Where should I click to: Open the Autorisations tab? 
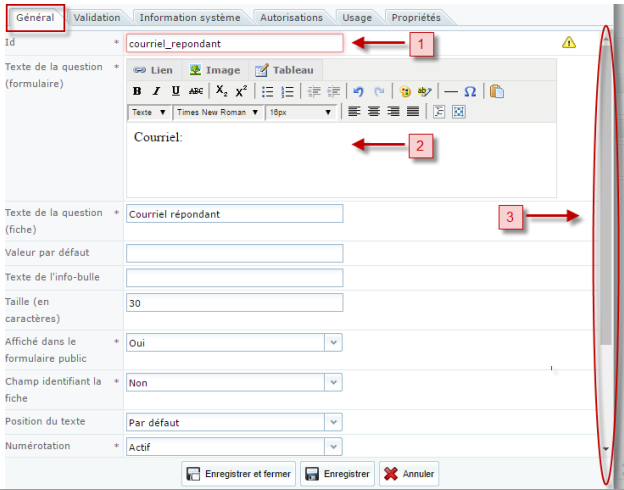[291, 18]
